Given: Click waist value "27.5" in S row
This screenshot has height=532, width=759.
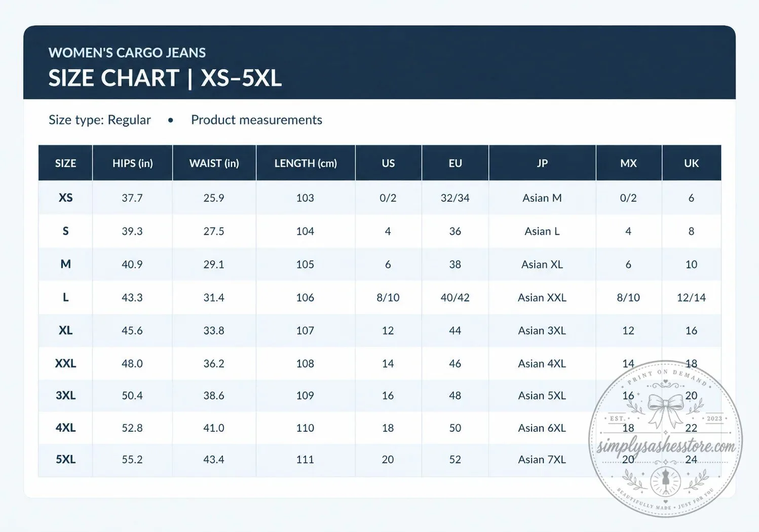Looking at the screenshot, I should click(214, 231).
